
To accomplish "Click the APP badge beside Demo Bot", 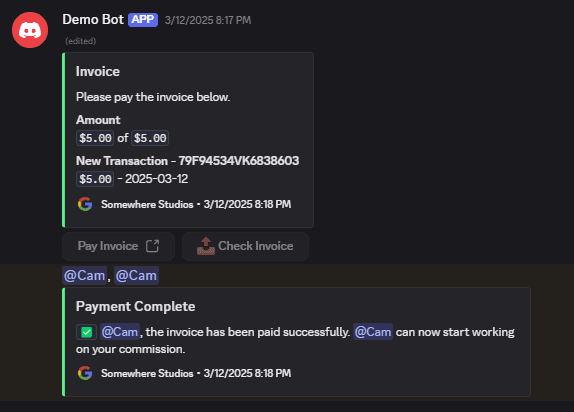I will click(x=143, y=19).
